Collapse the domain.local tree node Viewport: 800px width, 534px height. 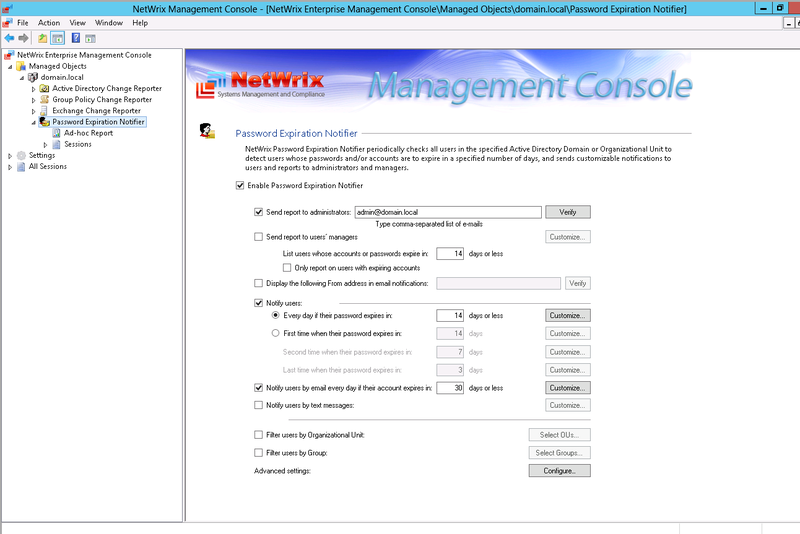tap(22, 78)
